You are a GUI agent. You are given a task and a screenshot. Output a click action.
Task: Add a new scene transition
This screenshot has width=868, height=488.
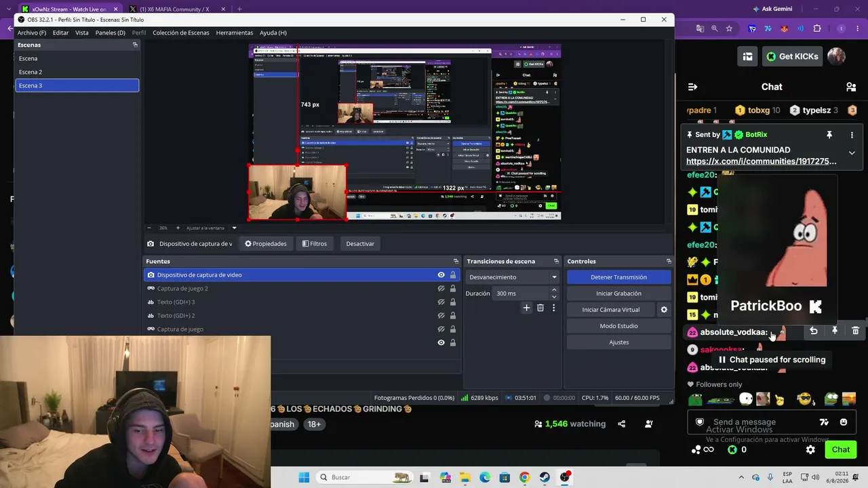pyautogui.click(x=526, y=308)
